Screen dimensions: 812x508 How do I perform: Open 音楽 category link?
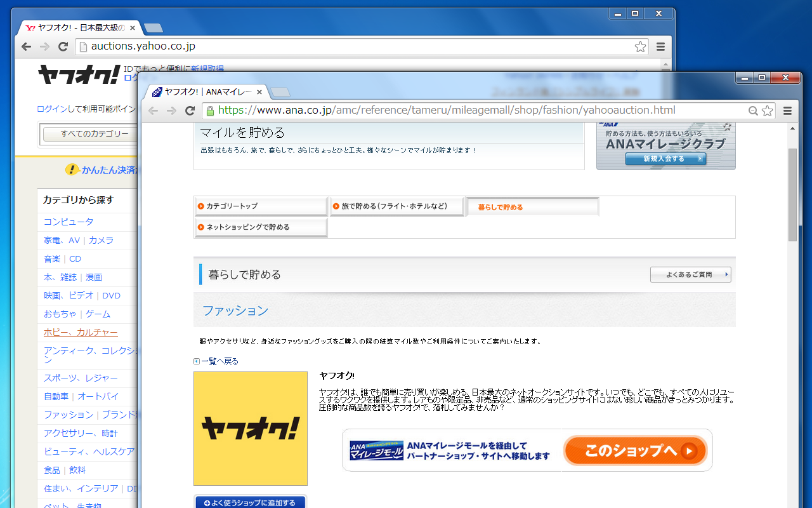click(52, 258)
